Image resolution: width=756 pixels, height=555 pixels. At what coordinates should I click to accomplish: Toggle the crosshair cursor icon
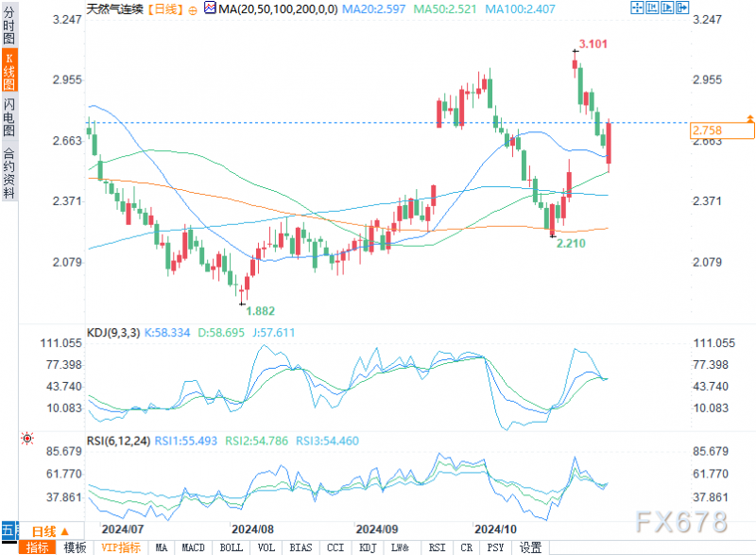(x=637, y=8)
